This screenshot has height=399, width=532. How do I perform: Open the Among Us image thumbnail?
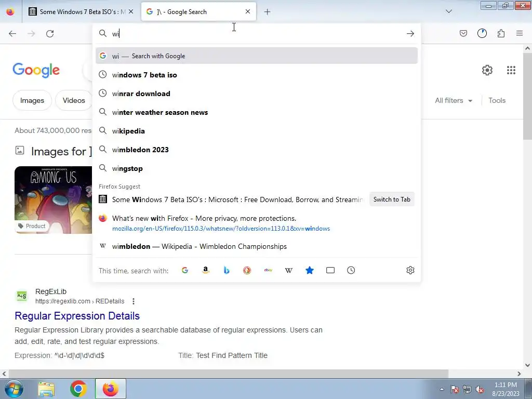54,200
